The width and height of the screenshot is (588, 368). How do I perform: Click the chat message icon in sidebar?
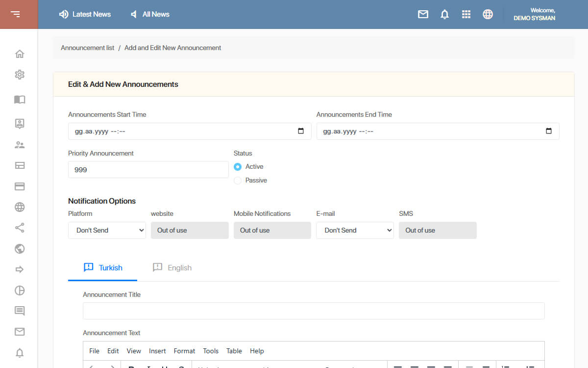[x=20, y=311]
